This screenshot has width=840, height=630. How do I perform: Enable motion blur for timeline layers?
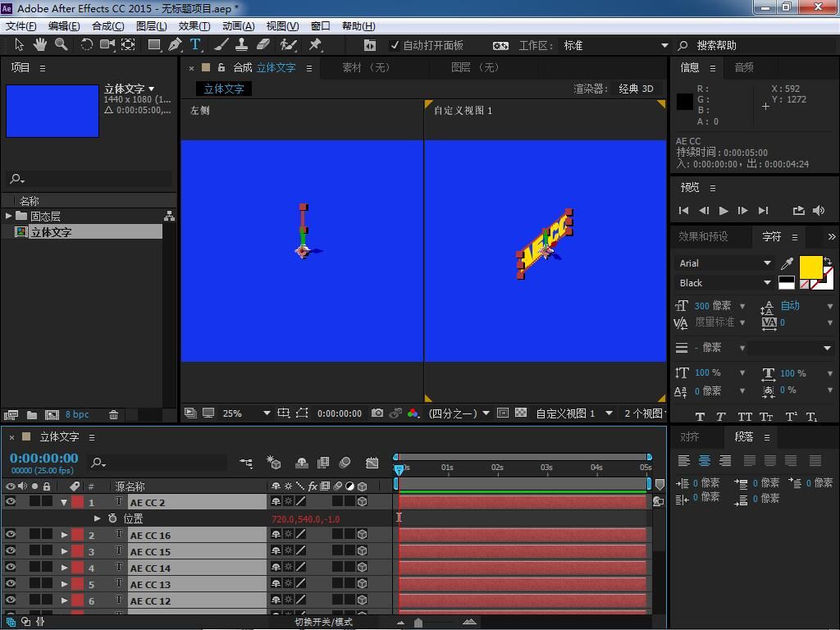point(345,463)
